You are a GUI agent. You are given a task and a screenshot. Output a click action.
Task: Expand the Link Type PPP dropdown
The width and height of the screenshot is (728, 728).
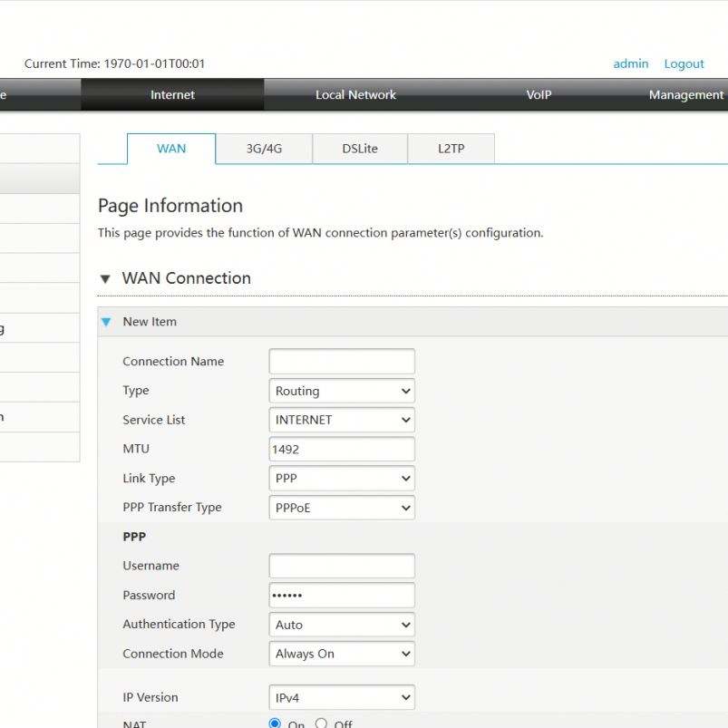click(x=342, y=479)
